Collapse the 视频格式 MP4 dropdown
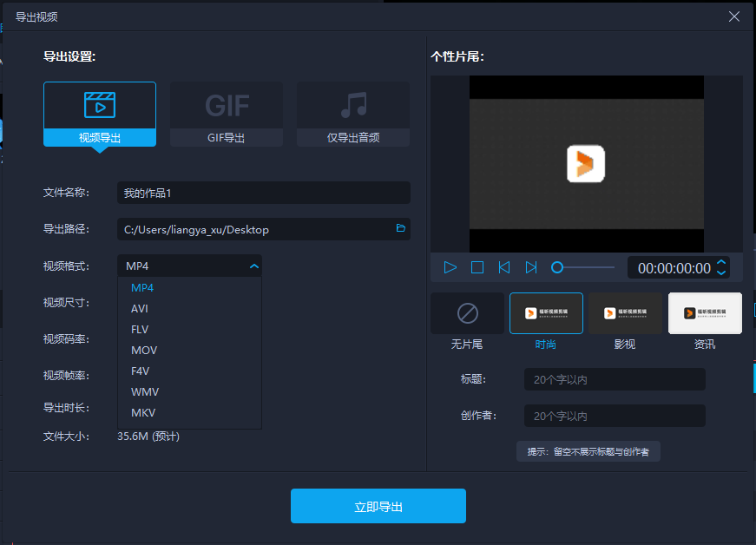756x545 pixels. pos(253,266)
